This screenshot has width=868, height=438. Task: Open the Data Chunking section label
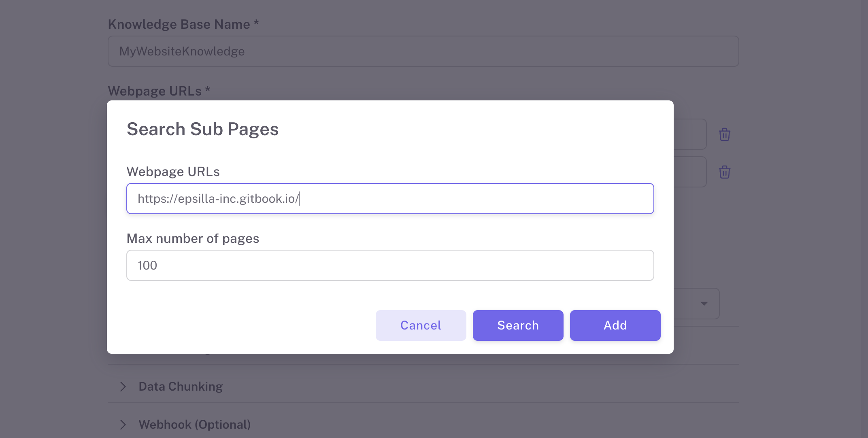pos(181,387)
